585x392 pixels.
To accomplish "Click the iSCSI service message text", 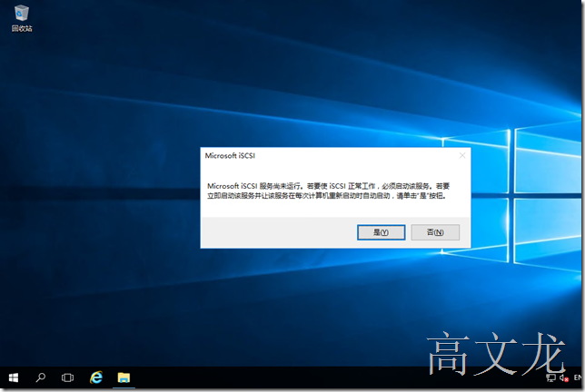I will click(x=328, y=191).
